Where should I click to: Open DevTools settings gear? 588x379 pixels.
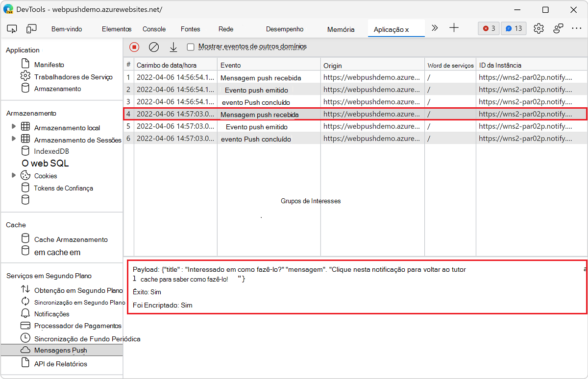[x=539, y=28]
